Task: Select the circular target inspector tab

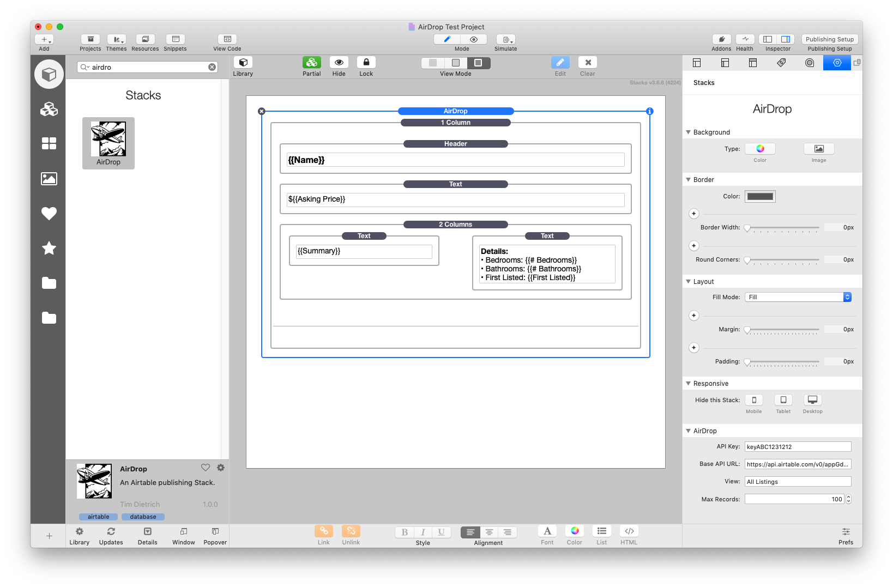Action: click(x=810, y=63)
